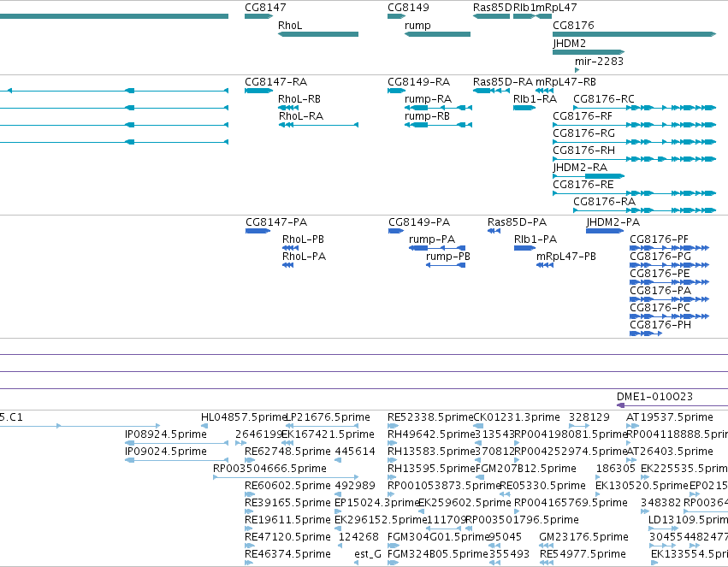The image size is (728, 567).
Task: Select EST RE19611.5prime
Action: [x=249, y=529]
